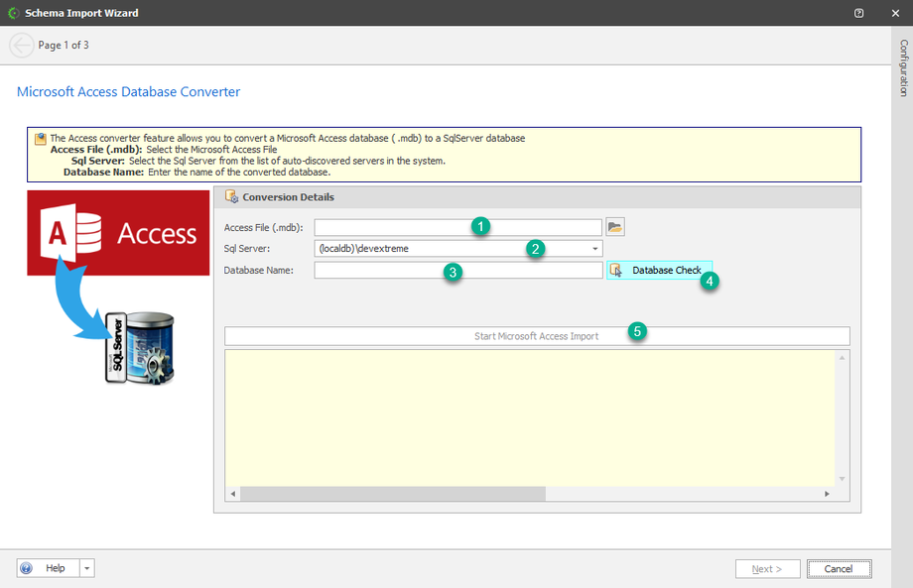The width and height of the screenshot is (913, 588).
Task: Click the yellow import log output area
Action: tap(530, 418)
